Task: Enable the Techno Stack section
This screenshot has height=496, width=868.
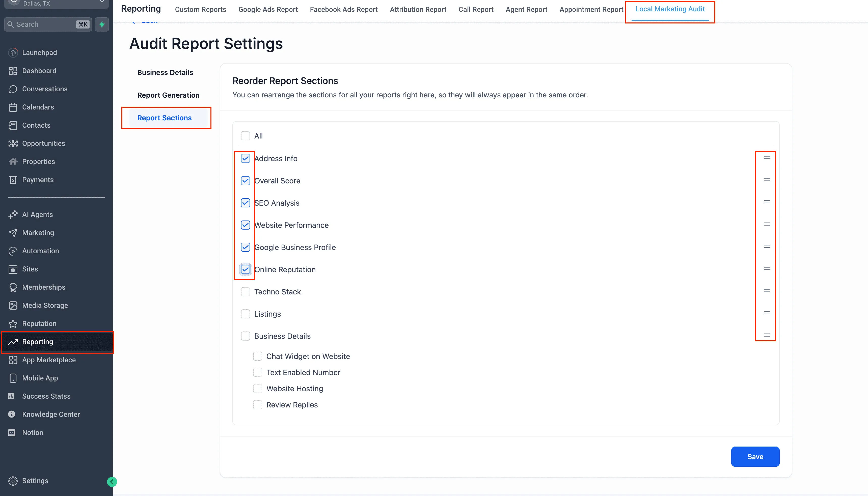Action: 245,292
